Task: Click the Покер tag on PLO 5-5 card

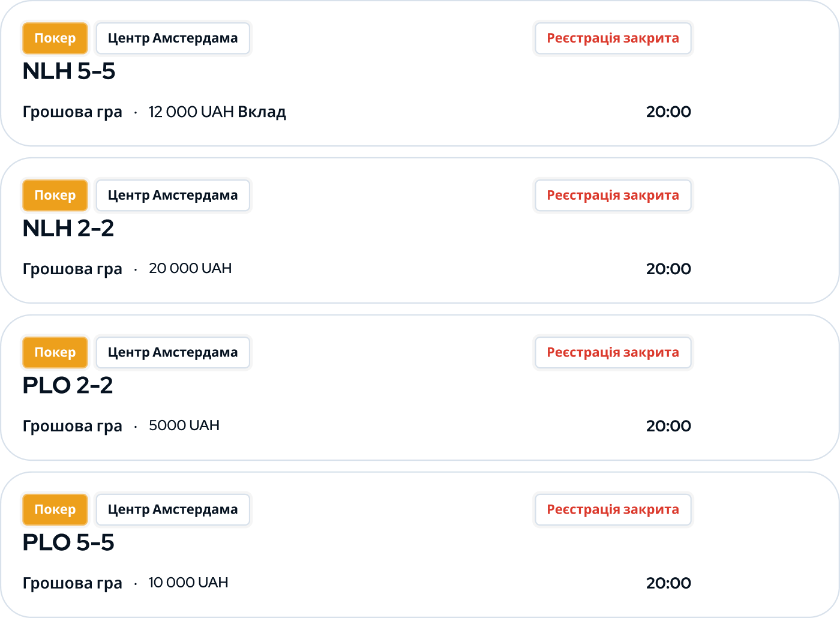Action: (55, 510)
